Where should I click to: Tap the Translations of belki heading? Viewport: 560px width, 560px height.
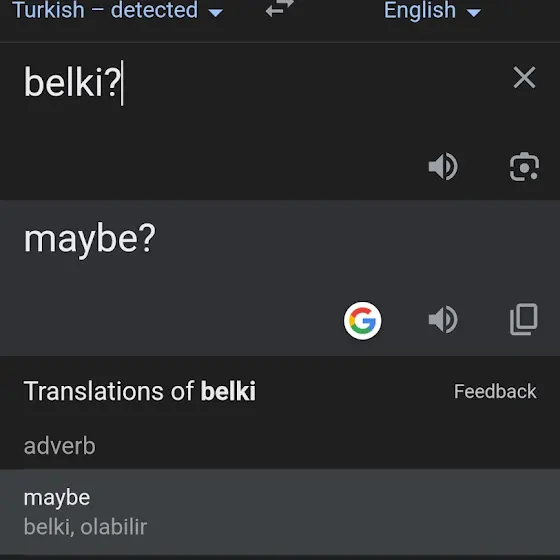[x=140, y=391]
